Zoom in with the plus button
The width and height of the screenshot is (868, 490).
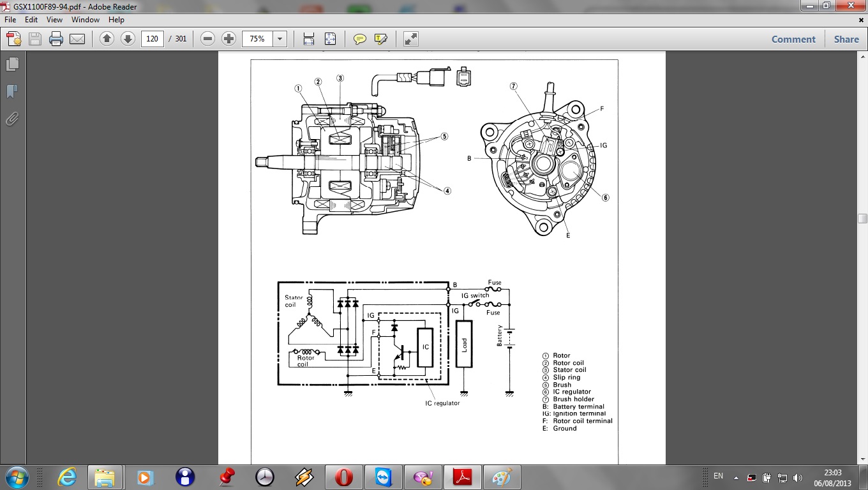(x=228, y=39)
